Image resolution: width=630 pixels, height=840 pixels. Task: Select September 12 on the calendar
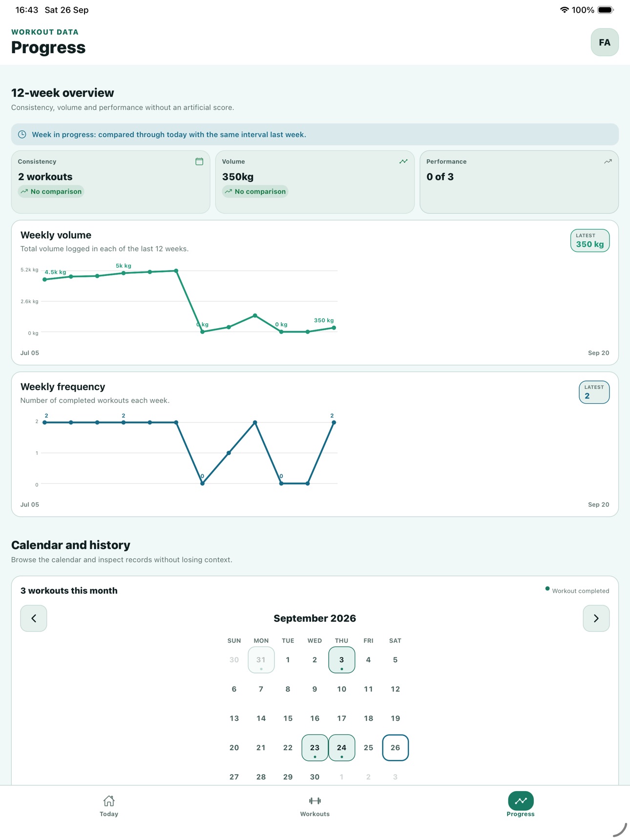pos(396,689)
